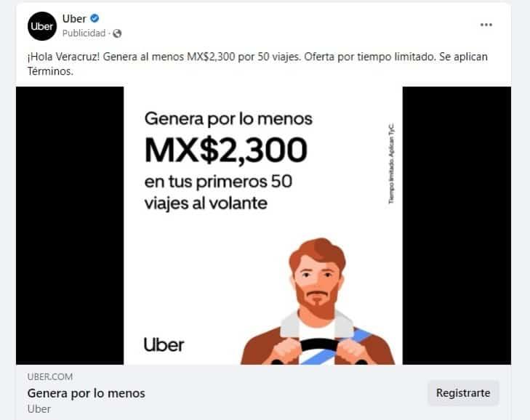Click the vertical 'Tiempo limitado' fine print

tap(391, 164)
